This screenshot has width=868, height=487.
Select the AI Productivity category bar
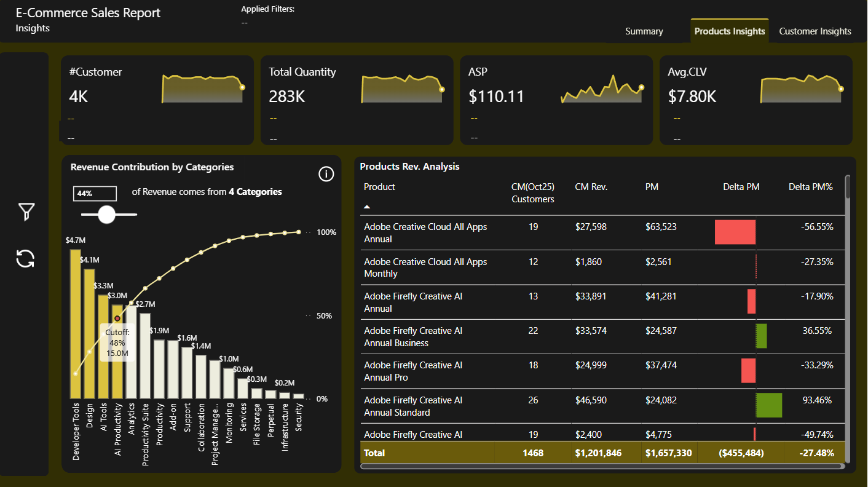117,352
